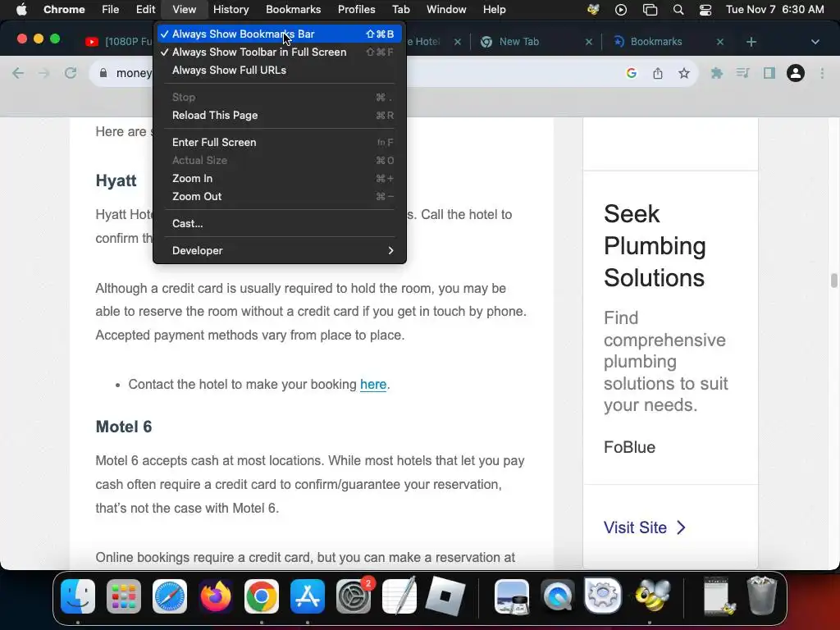
Task: Open App Store from the dock
Action: point(308,596)
